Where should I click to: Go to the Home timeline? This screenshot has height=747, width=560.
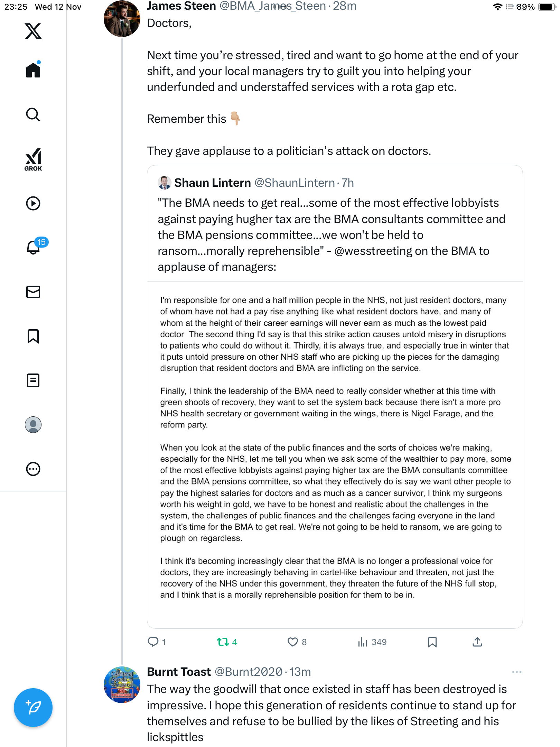point(33,70)
